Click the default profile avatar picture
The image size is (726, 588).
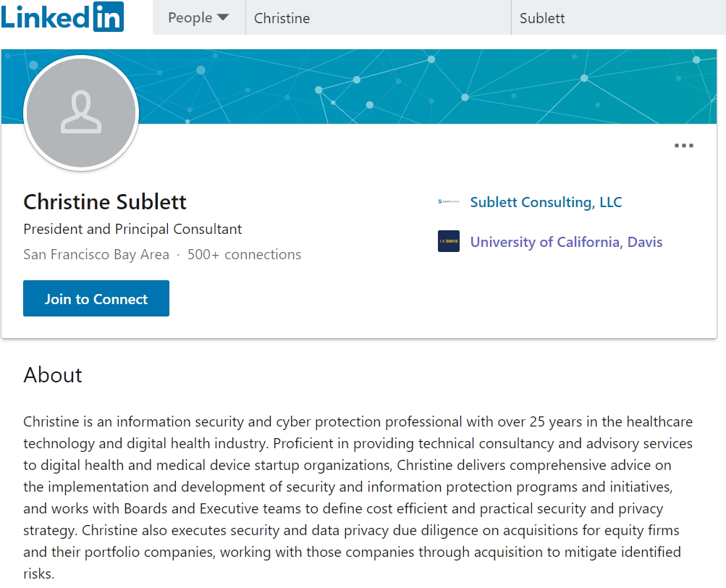click(x=81, y=113)
